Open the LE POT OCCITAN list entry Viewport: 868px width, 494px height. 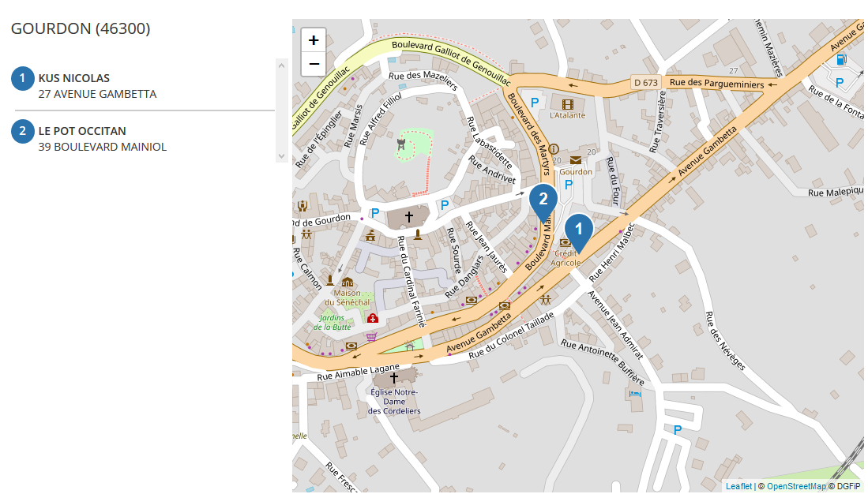click(143, 139)
